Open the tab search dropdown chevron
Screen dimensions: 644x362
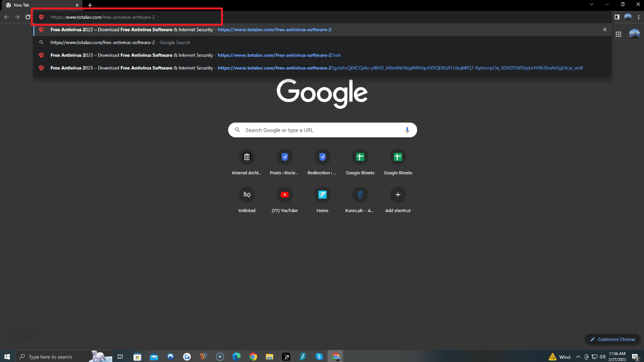pos(591,4)
